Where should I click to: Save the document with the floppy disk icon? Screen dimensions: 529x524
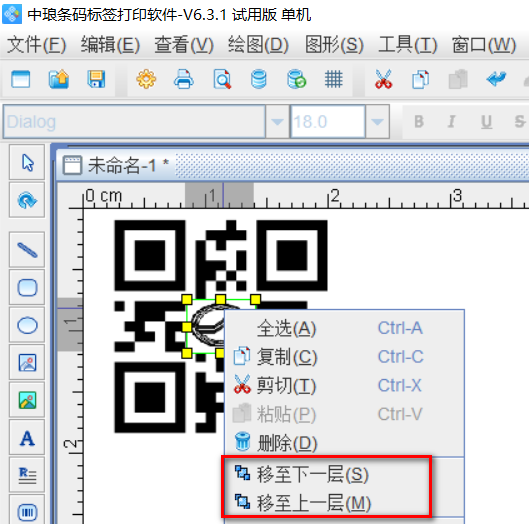96,80
